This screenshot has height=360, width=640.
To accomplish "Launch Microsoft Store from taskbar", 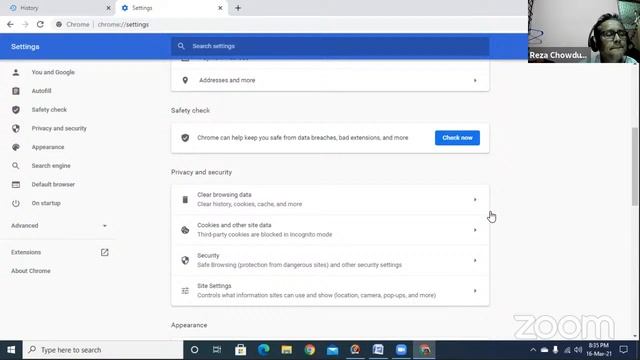I will pos(240,350).
